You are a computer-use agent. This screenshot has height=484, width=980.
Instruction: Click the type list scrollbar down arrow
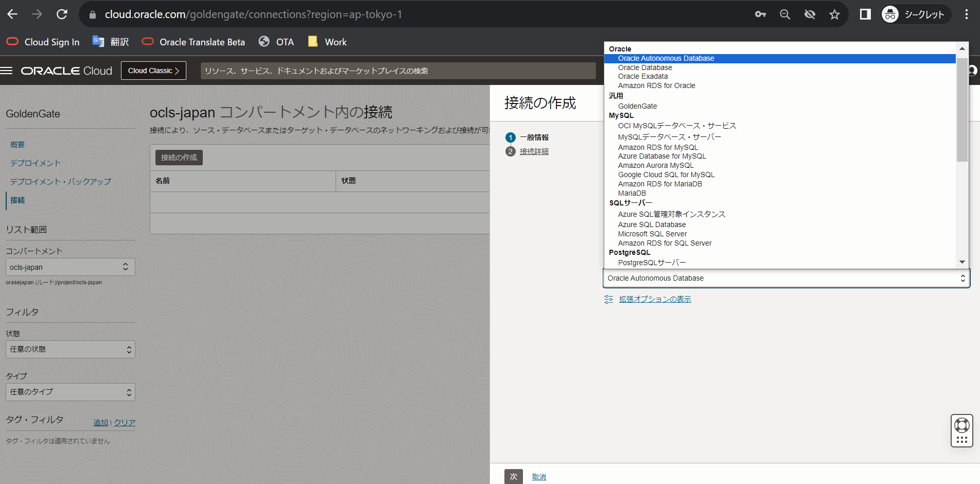[962, 263]
